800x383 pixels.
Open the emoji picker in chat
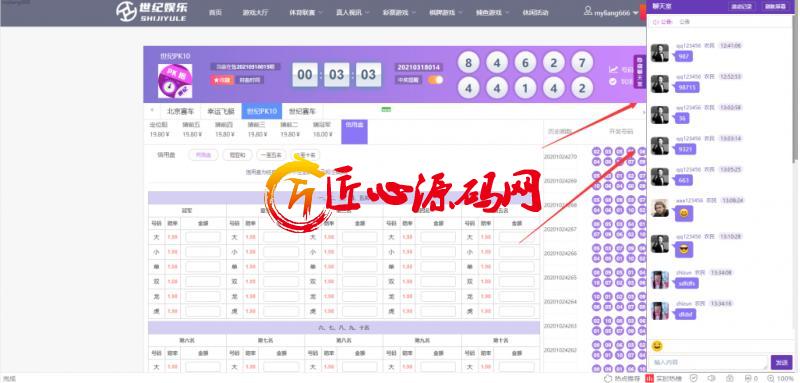658,346
